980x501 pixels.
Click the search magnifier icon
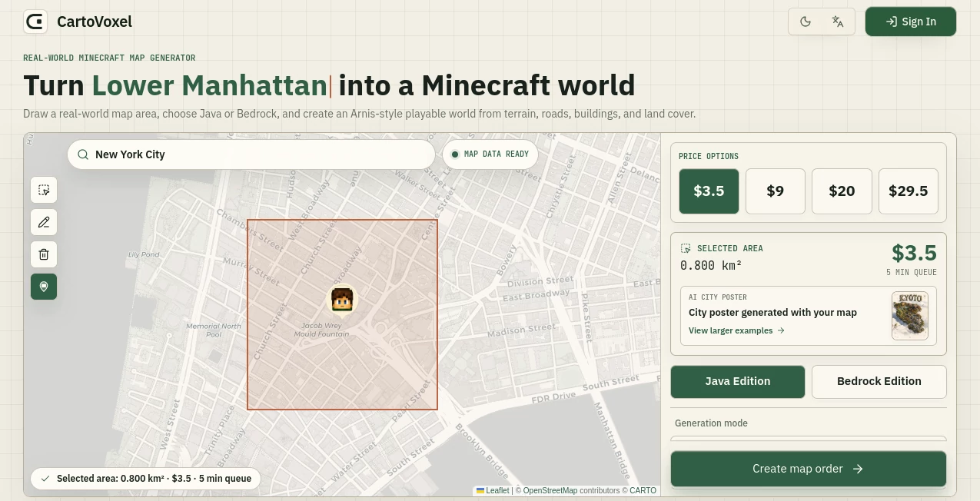(x=83, y=154)
